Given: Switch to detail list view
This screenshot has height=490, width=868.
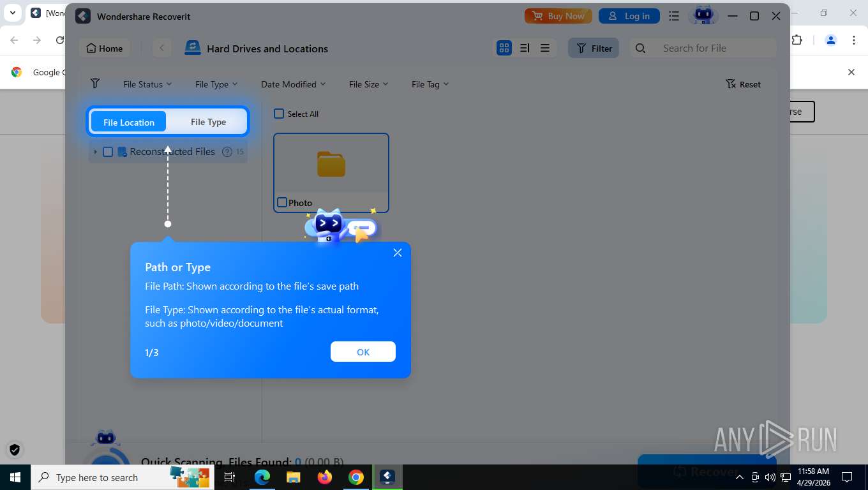Looking at the screenshot, I should pos(525,48).
